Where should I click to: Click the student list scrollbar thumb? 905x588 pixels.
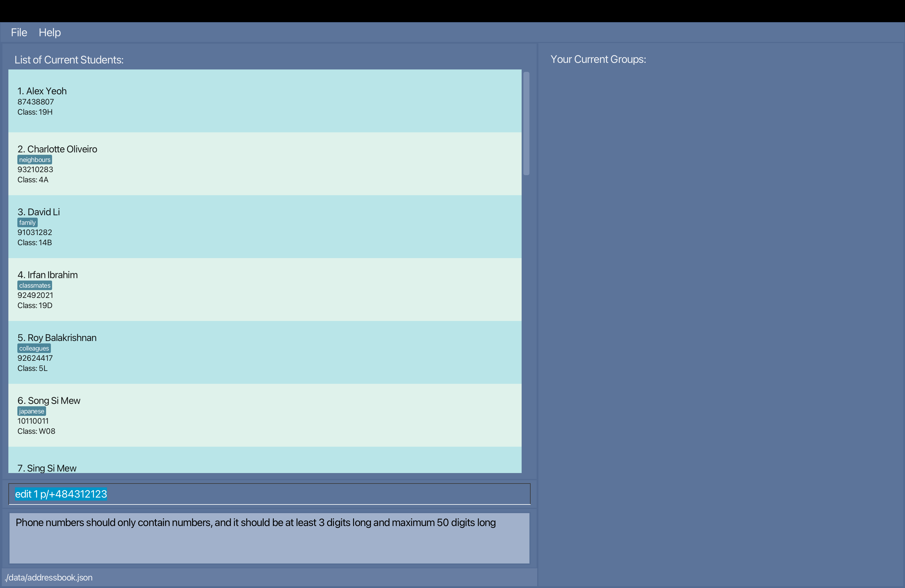(526, 123)
